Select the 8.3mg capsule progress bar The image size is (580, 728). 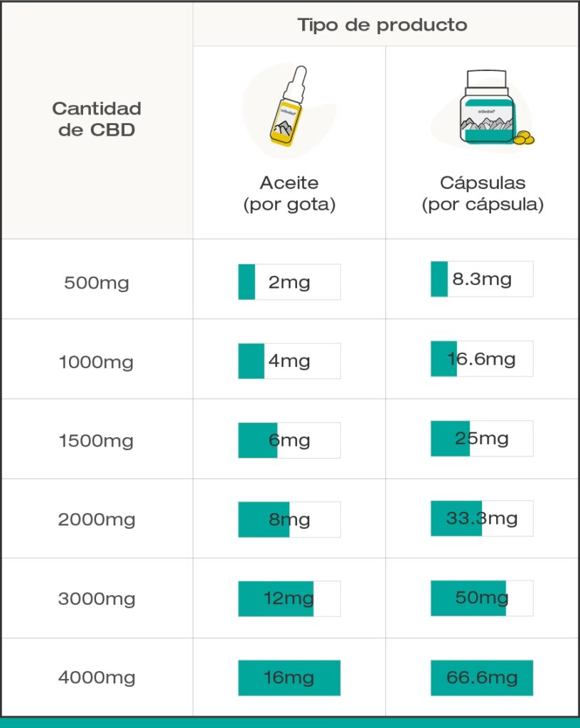click(x=482, y=279)
